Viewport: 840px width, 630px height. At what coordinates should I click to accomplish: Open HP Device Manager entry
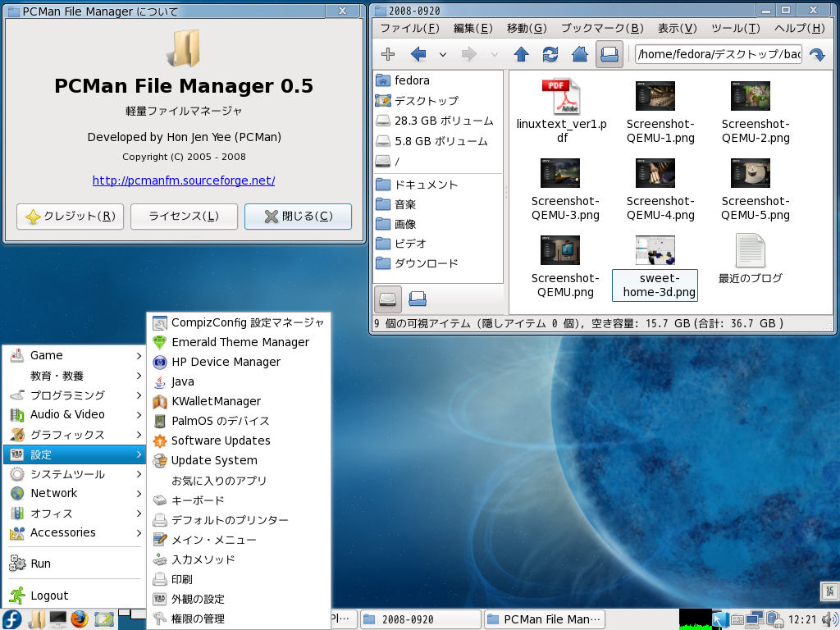pos(239,362)
